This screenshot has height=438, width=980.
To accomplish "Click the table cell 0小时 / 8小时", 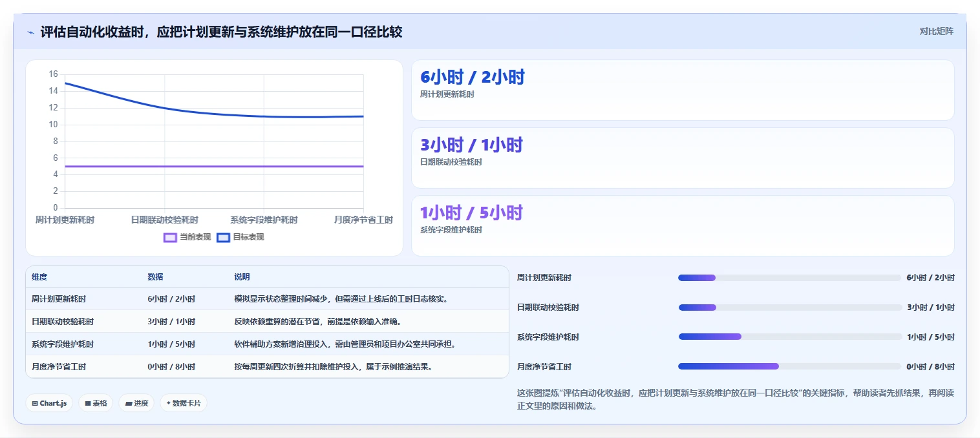I will [171, 367].
